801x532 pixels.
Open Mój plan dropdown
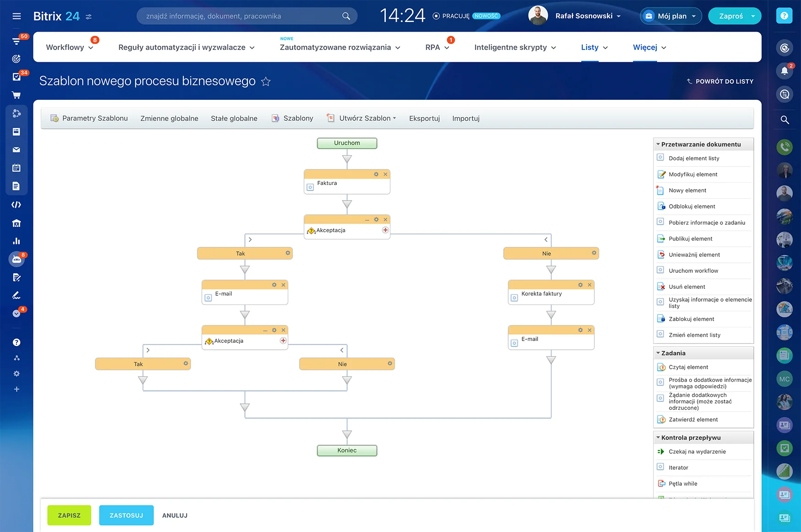671,16
